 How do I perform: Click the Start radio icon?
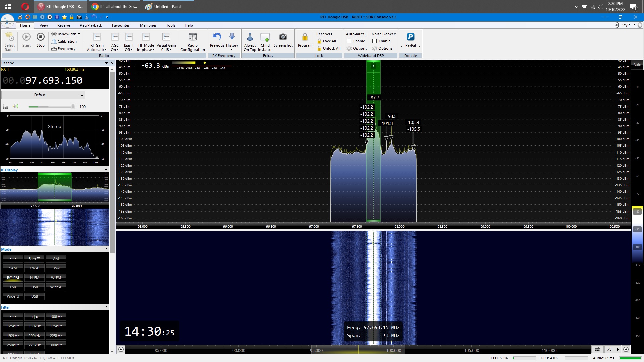(26, 37)
